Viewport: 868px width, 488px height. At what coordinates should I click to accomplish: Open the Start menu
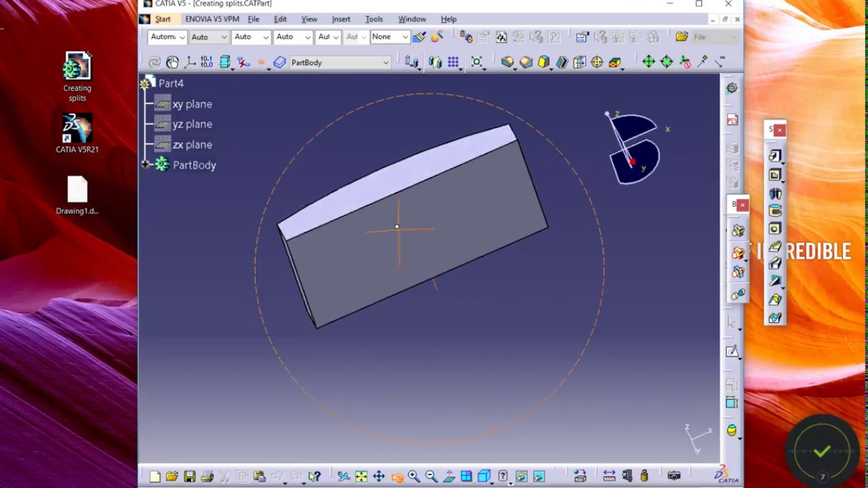(163, 19)
